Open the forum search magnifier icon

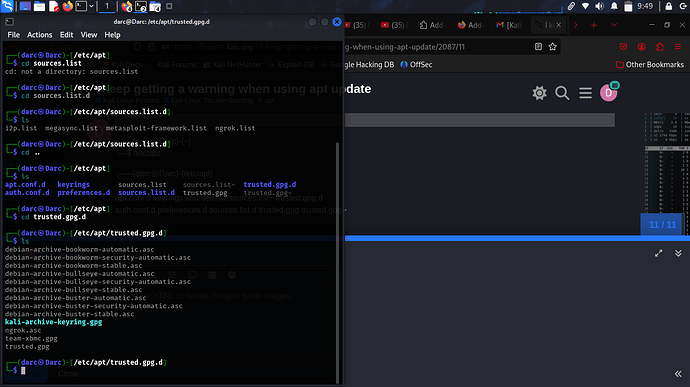562,93
